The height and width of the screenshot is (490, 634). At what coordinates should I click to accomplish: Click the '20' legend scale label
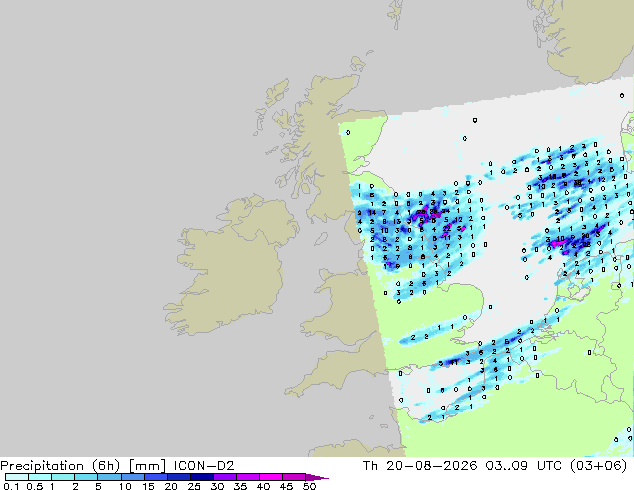(x=171, y=486)
